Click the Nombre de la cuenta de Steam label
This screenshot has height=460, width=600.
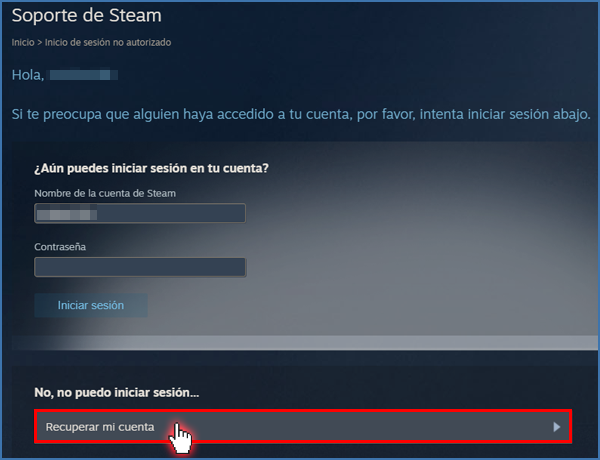click(105, 193)
